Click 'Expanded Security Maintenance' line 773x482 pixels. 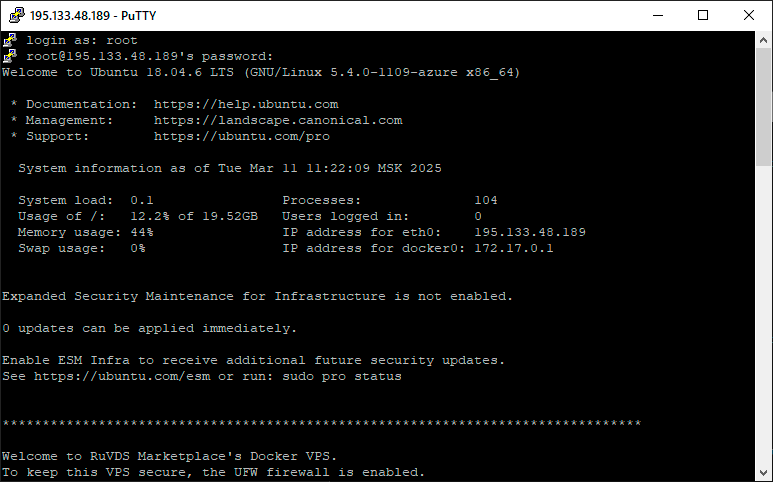point(257,297)
